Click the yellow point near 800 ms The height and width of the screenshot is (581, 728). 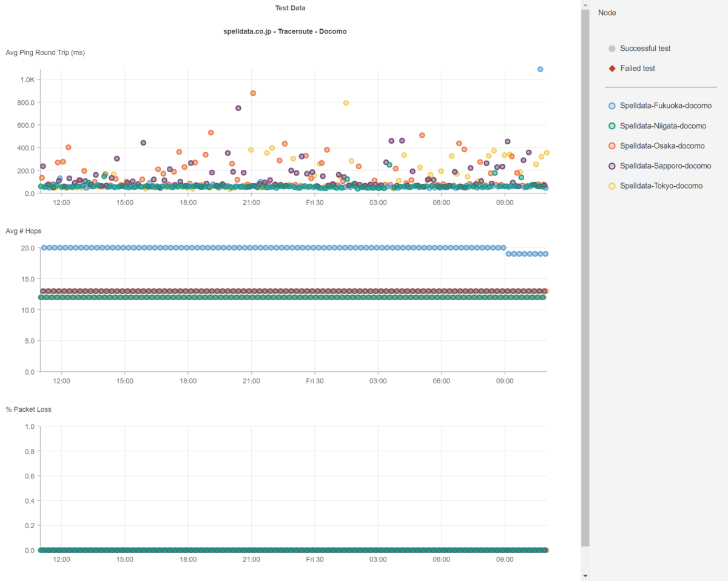[346, 103]
